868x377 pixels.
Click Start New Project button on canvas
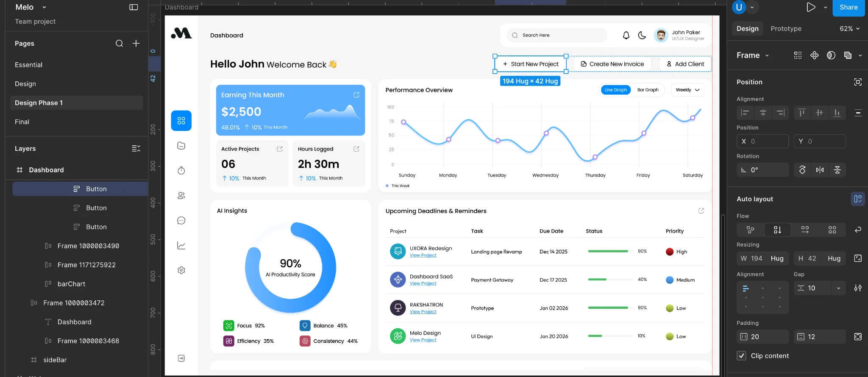pyautogui.click(x=531, y=64)
